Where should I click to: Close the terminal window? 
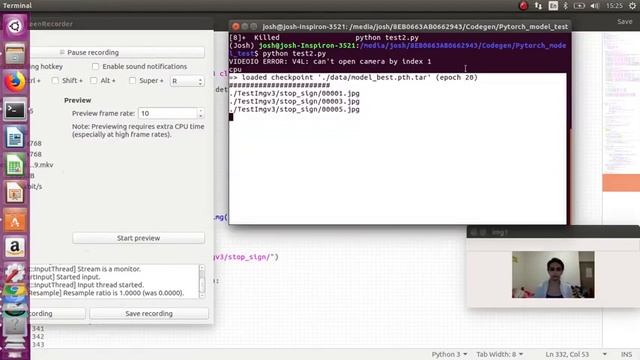click(x=236, y=27)
